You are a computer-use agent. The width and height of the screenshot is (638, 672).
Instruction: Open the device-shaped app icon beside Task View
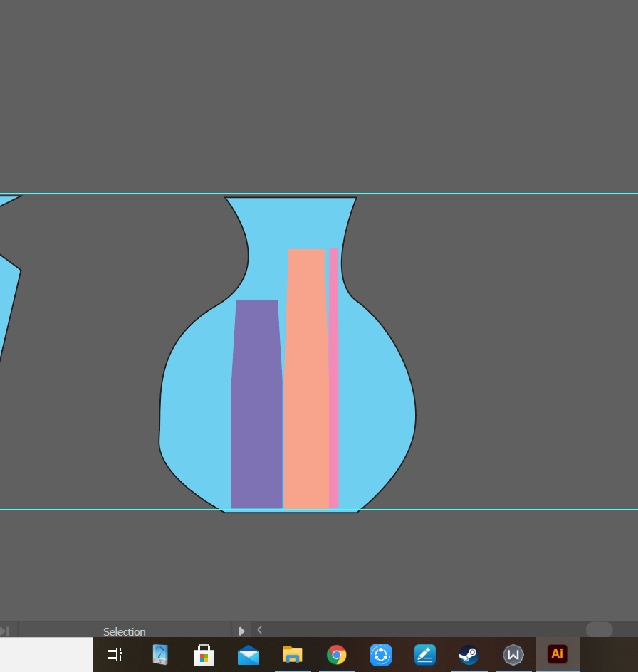pyautogui.click(x=160, y=654)
